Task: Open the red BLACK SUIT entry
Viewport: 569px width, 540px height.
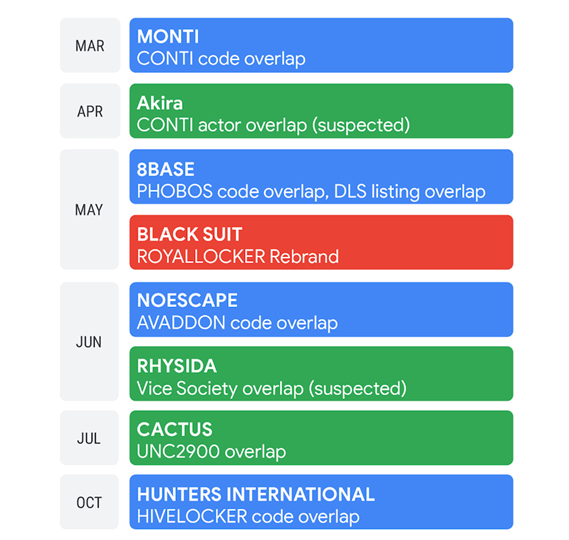Action: click(x=321, y=242)
